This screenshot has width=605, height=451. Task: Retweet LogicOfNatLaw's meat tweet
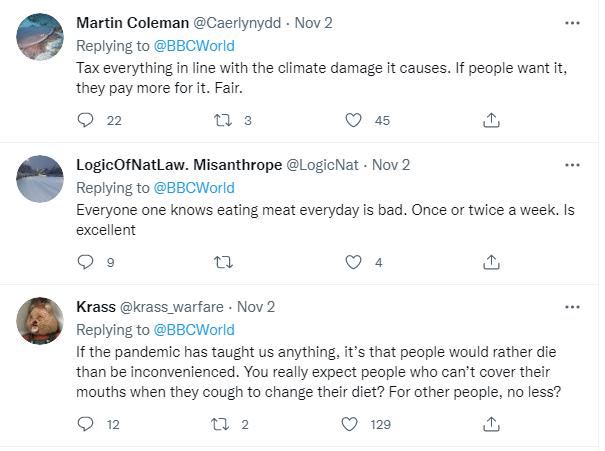tap(222, 262)
